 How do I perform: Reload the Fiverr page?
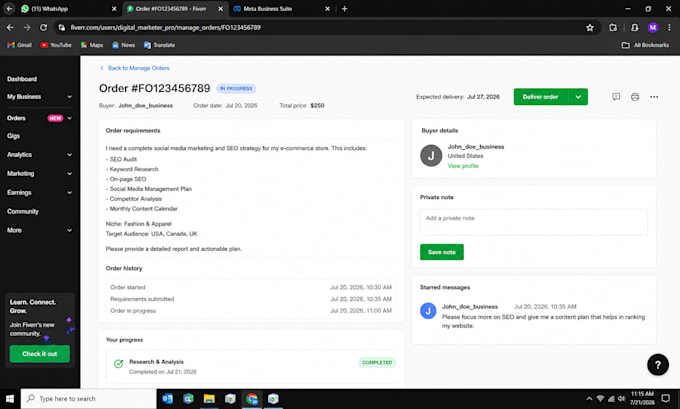(x=43, y=27)
